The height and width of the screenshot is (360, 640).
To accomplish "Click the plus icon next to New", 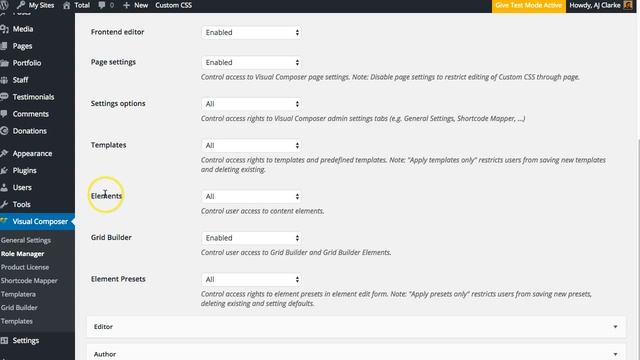I will (127, 5).
